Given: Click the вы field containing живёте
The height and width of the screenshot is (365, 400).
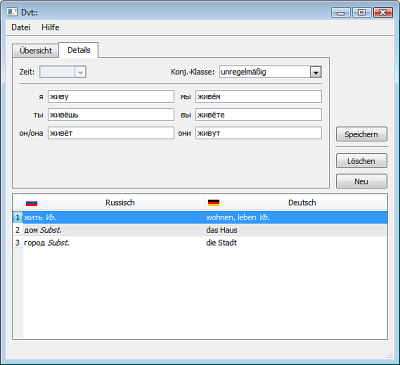Looking at the screenshot, I should coord(258,115).
